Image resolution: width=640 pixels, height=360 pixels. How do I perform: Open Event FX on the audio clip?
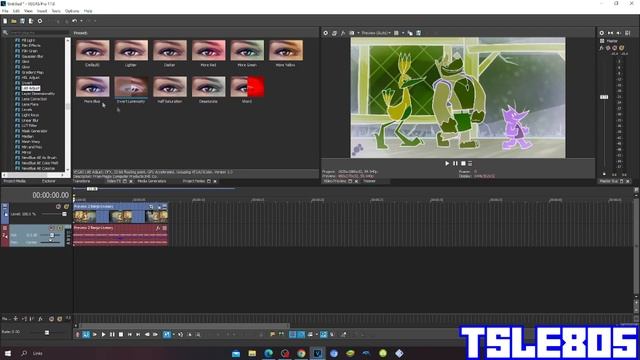coord(158,228)
